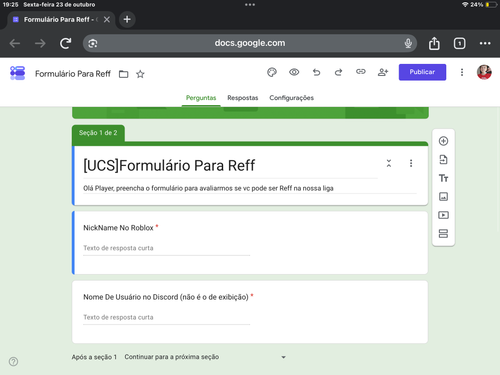500x375 pixels.
Task: Open the browser tab switcher
Action: (x=459, y=43)
